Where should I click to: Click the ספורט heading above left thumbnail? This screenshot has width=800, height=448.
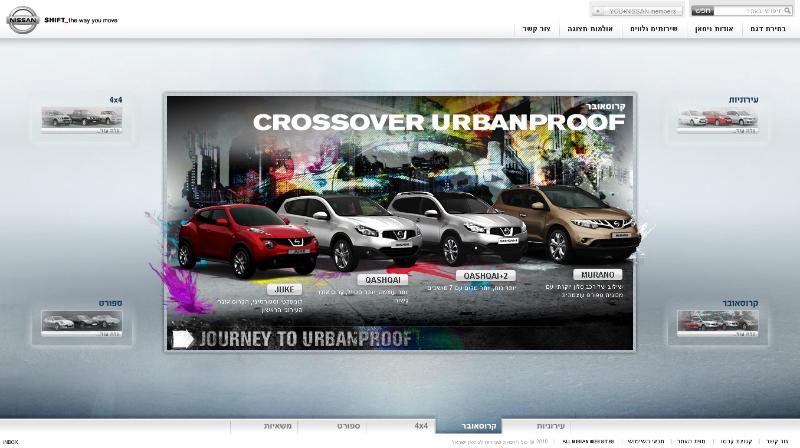(x=111, y=303)
